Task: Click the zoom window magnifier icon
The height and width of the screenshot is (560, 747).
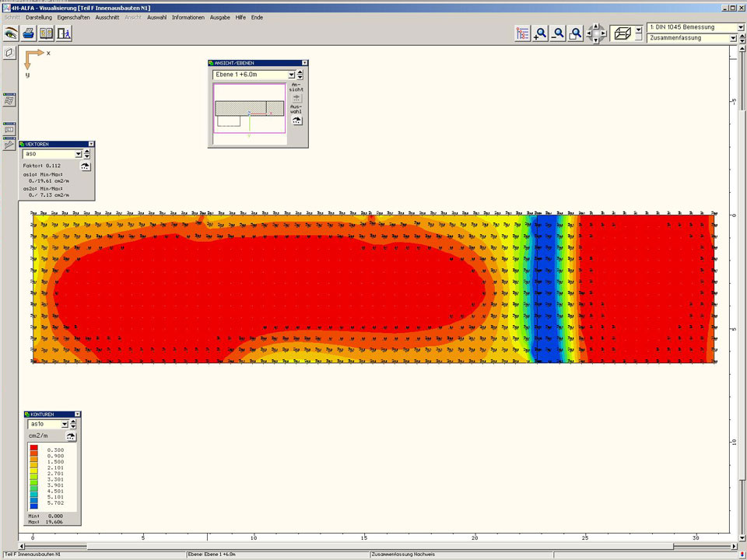Action: [x=576, y=33]
